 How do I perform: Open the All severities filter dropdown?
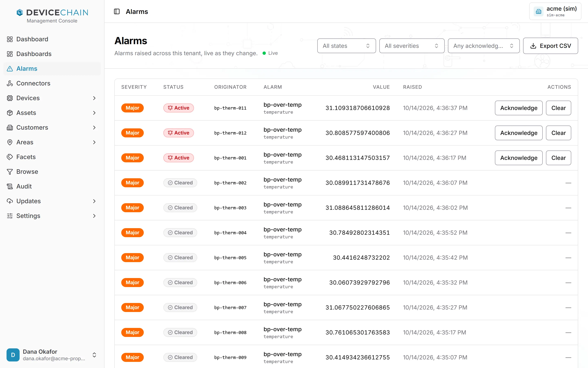coord(412,46)
